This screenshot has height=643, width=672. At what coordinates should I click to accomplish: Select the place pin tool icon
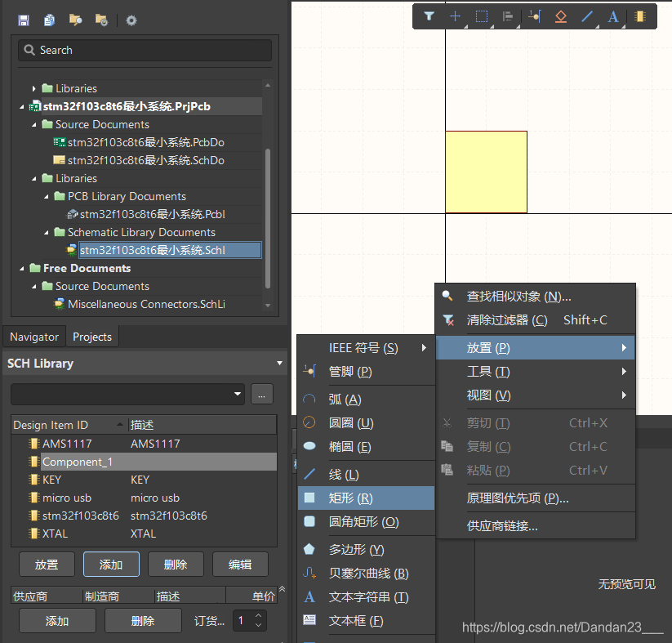click(x=534, y=16)
